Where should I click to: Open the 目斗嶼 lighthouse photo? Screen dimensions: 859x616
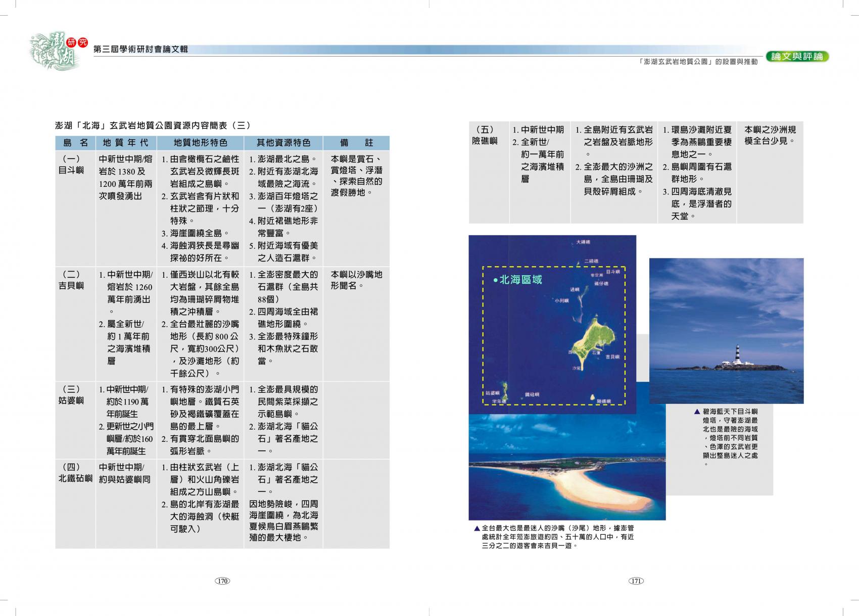[x=726, y=331]
